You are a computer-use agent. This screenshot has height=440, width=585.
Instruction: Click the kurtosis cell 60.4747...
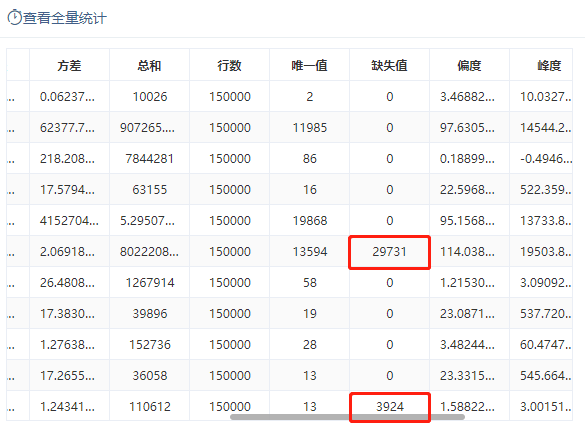pos(545,344)
